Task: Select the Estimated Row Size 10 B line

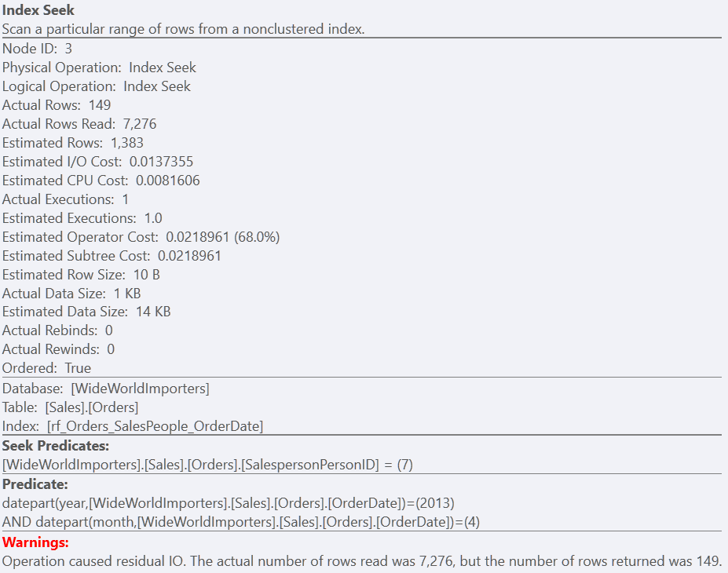Action: pyautogui.click(x=81, y=275)
